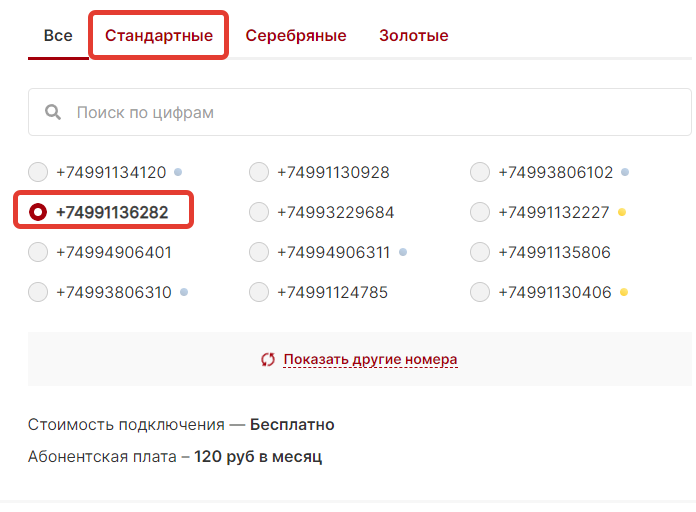696x512 pixels.
Task: Click silver dot next to +74993806102
Action: [x=625, y=172]
